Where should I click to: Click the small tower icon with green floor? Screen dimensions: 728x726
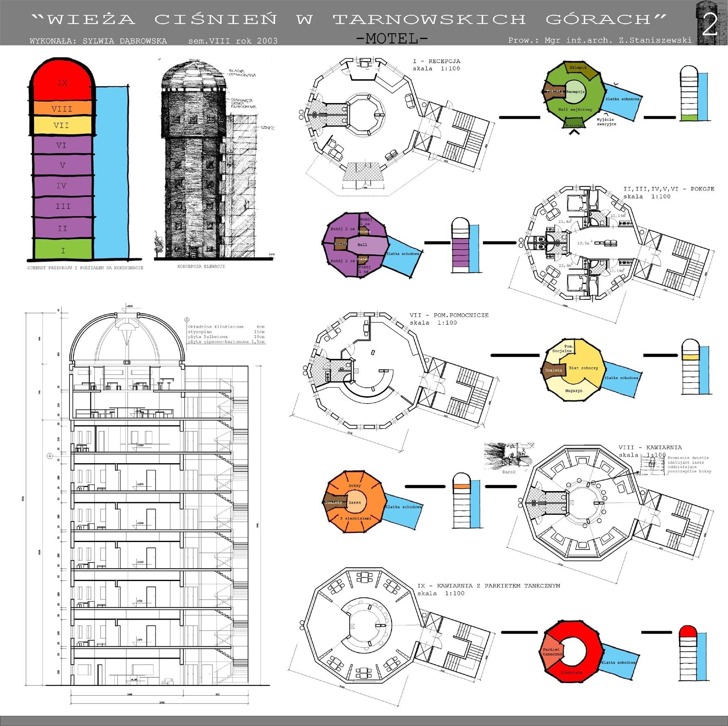coord(694,94)
